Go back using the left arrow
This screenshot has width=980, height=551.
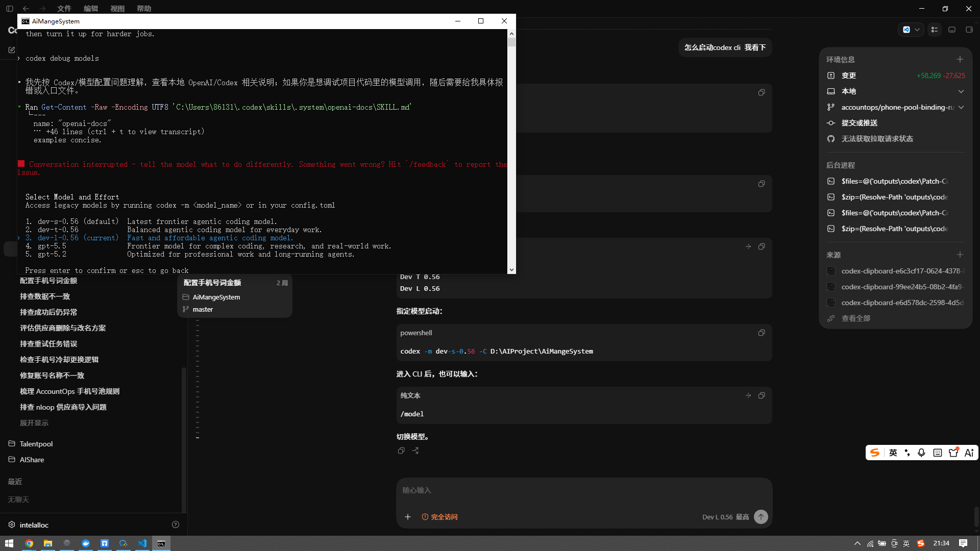[26, 9]
